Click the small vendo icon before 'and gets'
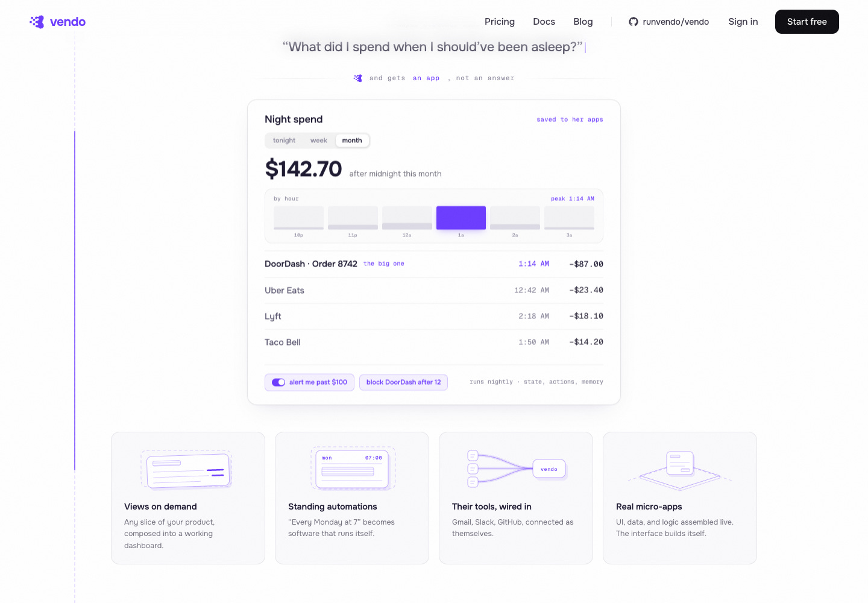 click(x=358, y=78)
